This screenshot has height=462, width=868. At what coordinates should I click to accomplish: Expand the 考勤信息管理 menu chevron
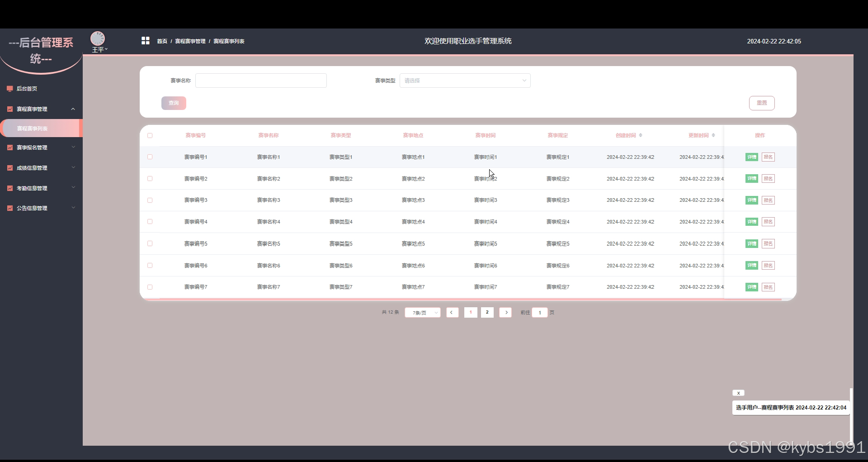[x=73, y=188]
